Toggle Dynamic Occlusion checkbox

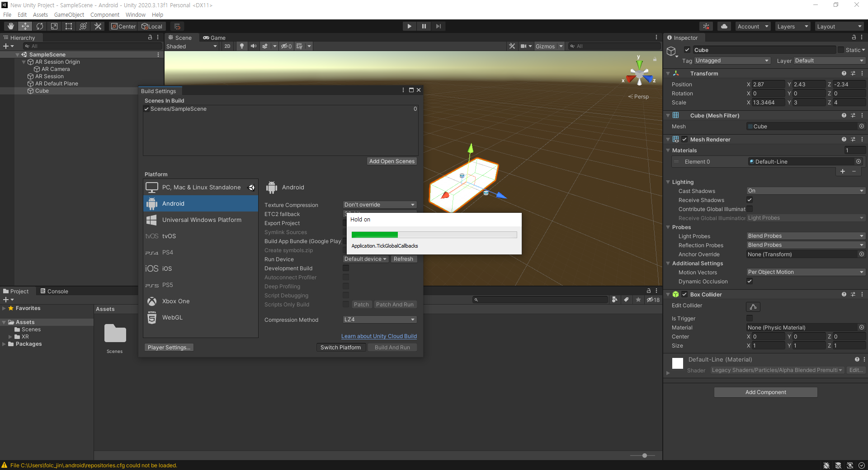point(750,281)
